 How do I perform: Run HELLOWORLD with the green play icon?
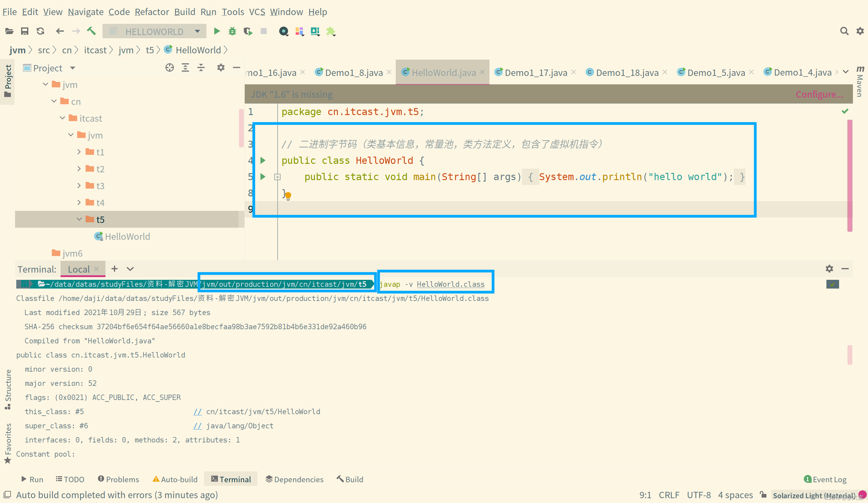point(217,31)
